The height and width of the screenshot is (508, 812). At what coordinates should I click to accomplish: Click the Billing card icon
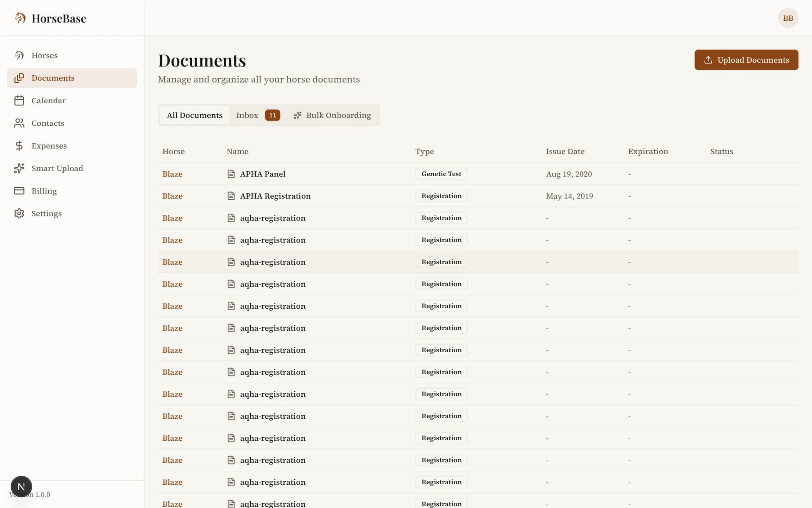click(x=19, y=191)
